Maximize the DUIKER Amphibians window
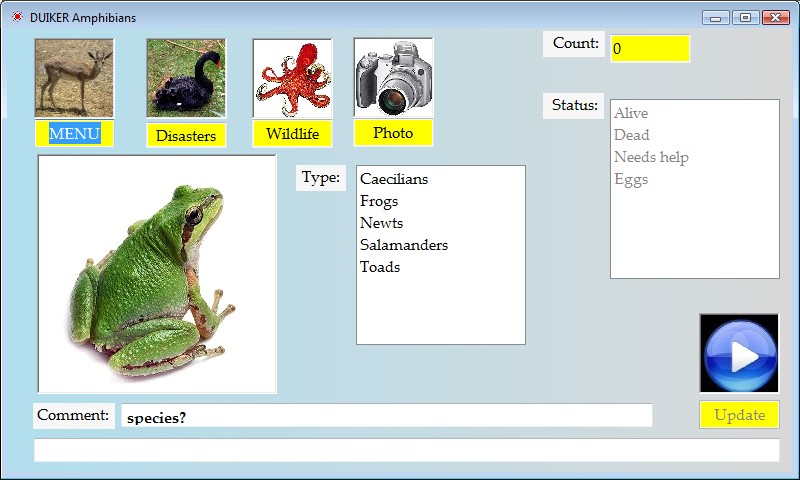The height and width of the screenshot is (480, 800). coord(745,18)
